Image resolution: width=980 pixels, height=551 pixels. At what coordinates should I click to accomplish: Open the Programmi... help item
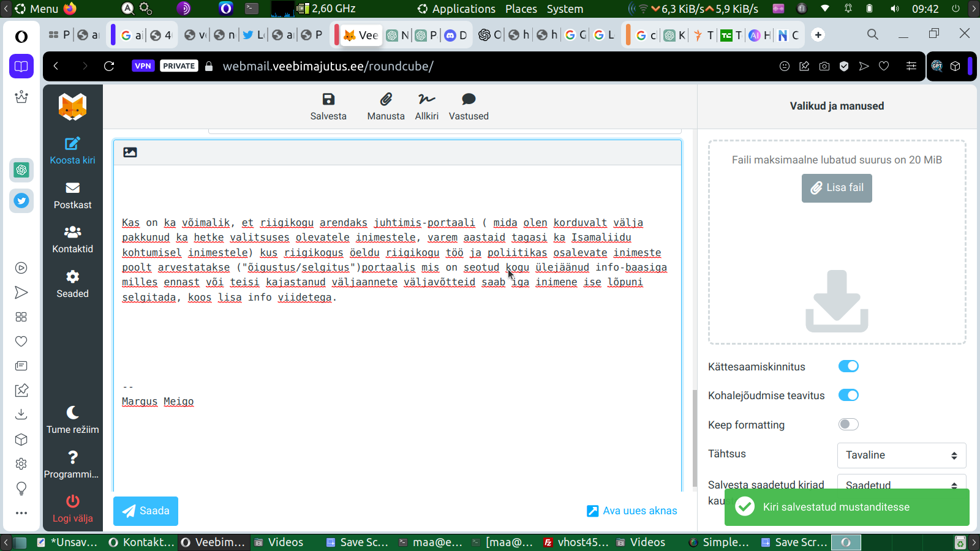pos(72,465)
